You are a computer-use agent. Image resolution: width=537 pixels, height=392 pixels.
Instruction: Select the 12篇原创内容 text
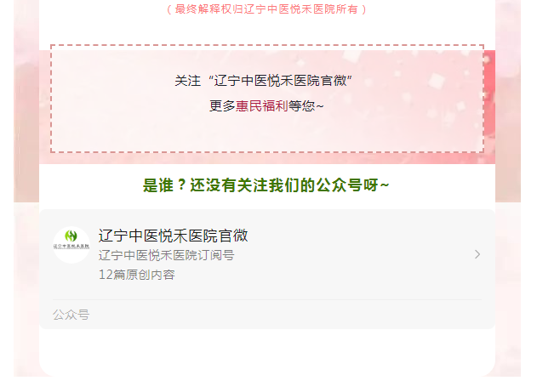pyautogui.click(x=137, y=275)
